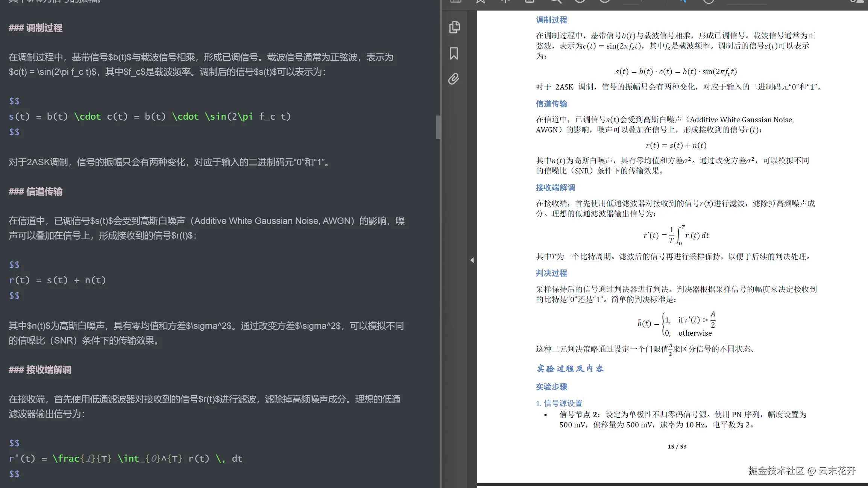The image size is (868, 488).
Task: Click the '1. 信号源设置' numbered heading
Action: pyautogui.click(x=559, y=403)
